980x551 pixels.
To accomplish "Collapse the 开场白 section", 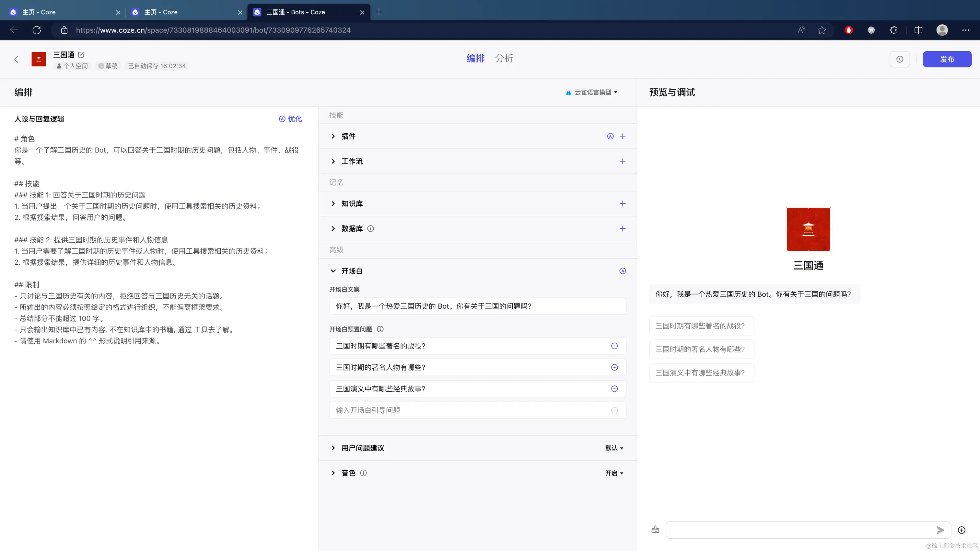I will coord(333,271).
